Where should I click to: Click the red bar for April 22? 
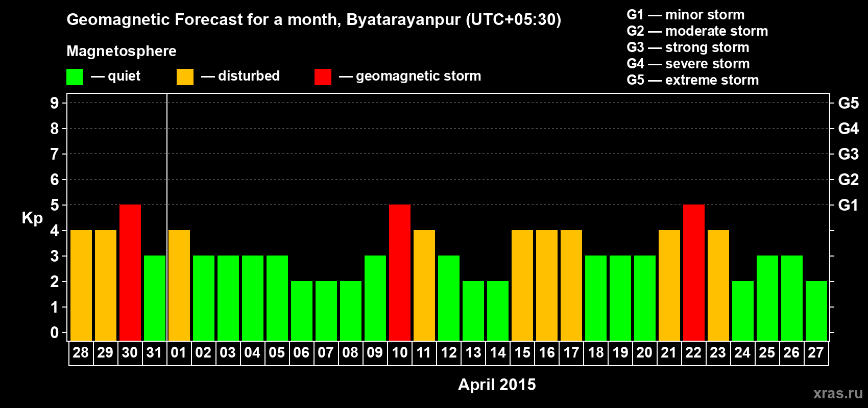(x=694, y=273)
